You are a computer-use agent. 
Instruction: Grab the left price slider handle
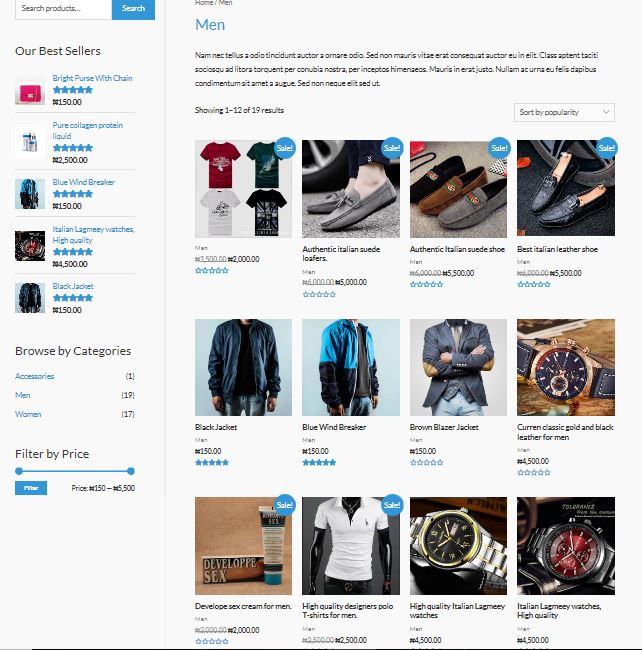19,471
